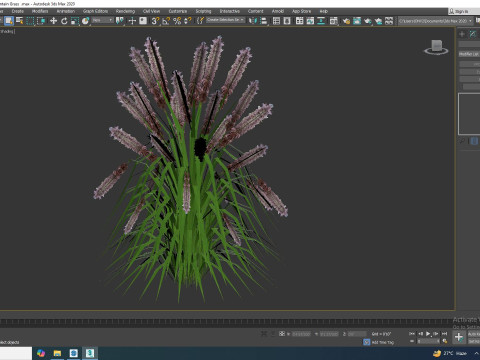Activate Select and Manipulate tool

coord(132,21)
